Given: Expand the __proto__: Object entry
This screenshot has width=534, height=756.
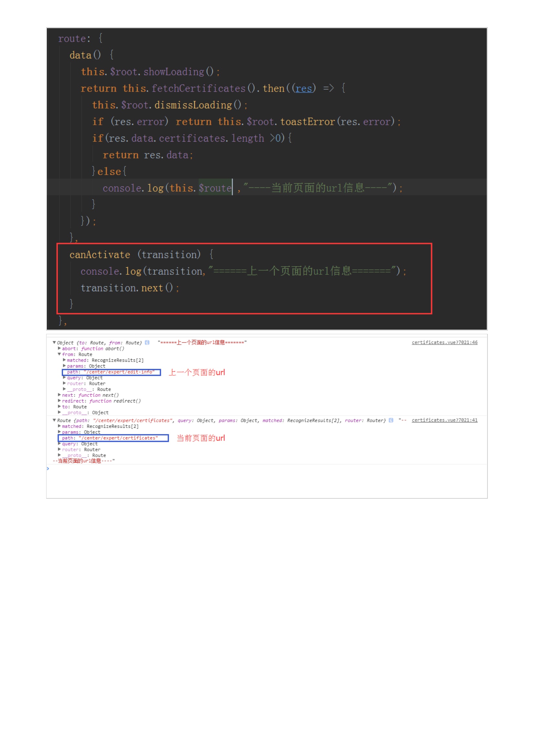Looking at the screenshot, I should pos(59,412).
